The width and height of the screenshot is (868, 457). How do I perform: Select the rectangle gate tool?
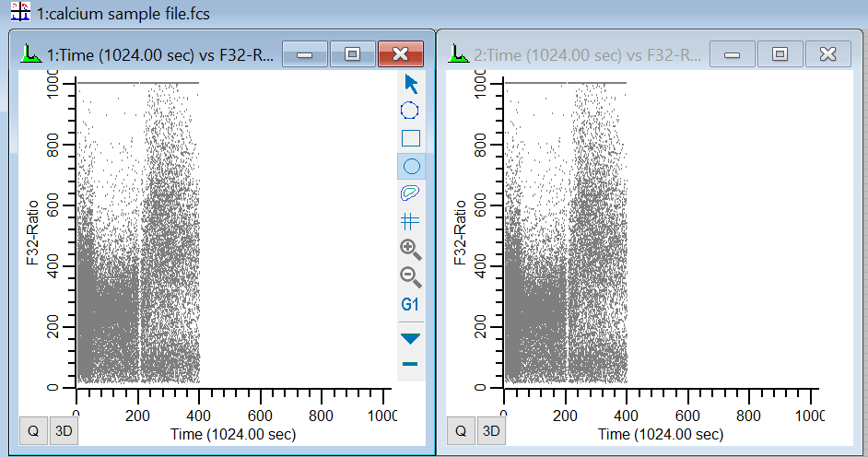(x=411, y=139)
